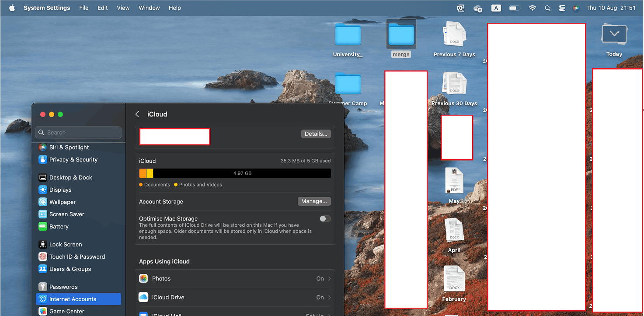Go back using the chevron beside iCloud

coord(137,114)
